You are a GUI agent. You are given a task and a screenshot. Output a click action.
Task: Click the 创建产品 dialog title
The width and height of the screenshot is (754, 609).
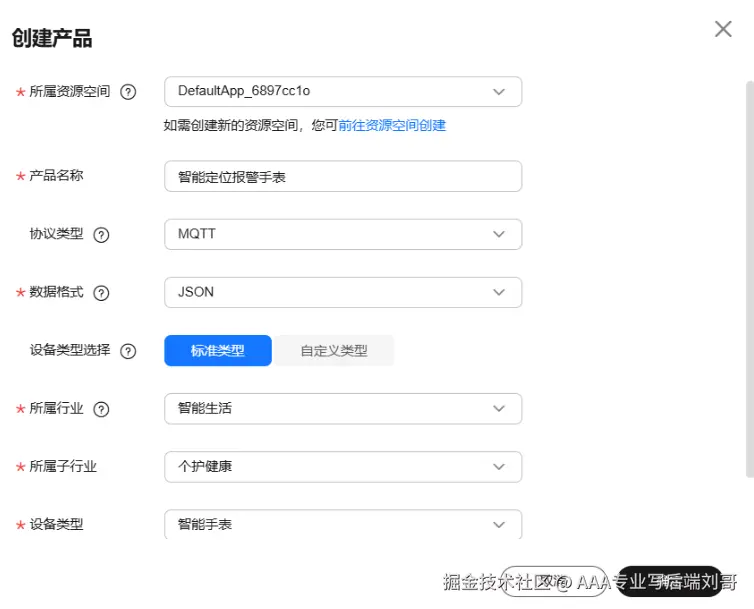(52, 38)
